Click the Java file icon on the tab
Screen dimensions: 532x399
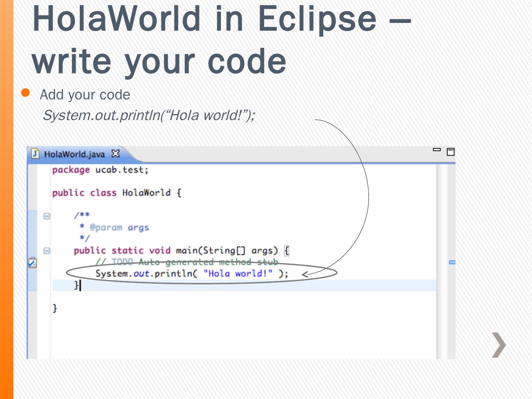[35, 154]
